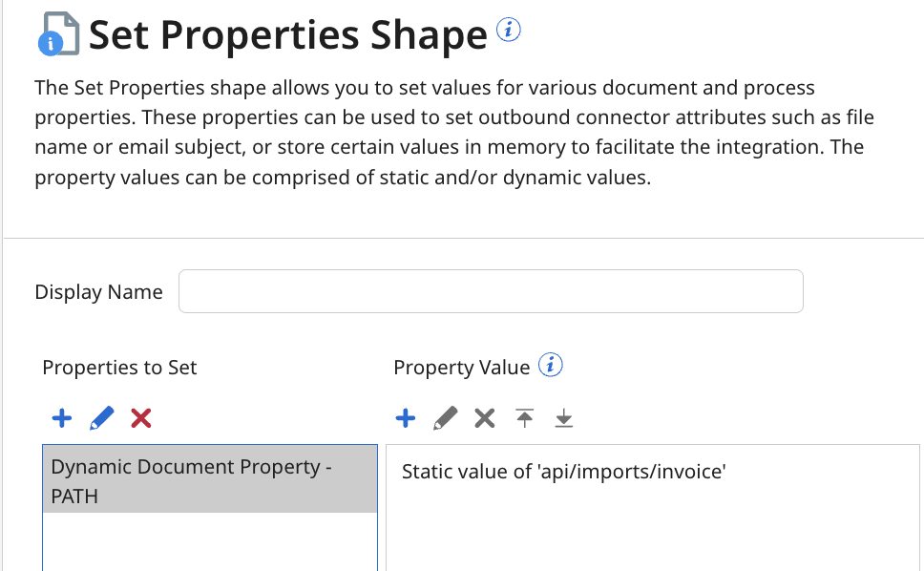Edit the property value with gray pencil
The image size is (924, 571).
445,417
